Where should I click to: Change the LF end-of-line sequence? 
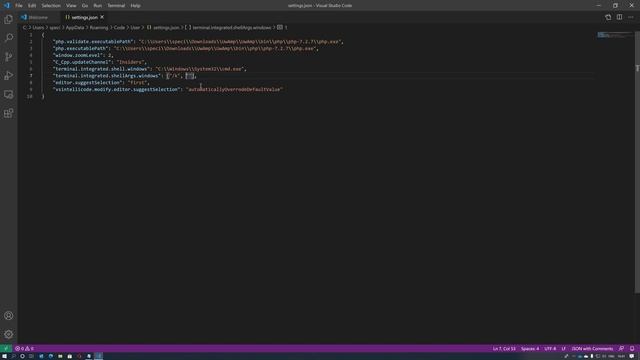click(564, 349)
